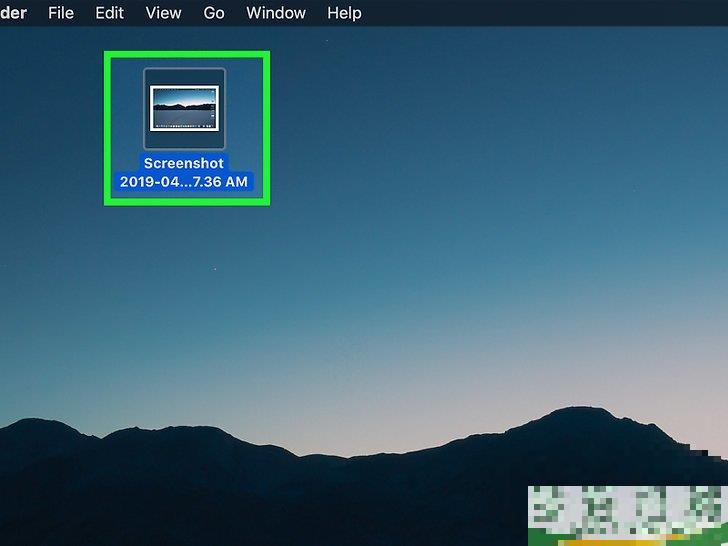Open the Edit menu
The image size is (728, 546).
click(x=110, y=13)
